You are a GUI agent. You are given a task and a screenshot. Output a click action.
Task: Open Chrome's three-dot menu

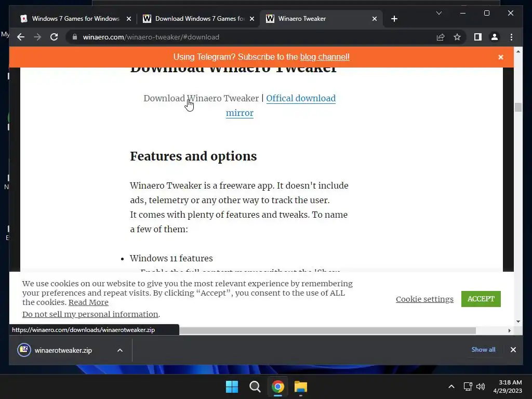512,37
